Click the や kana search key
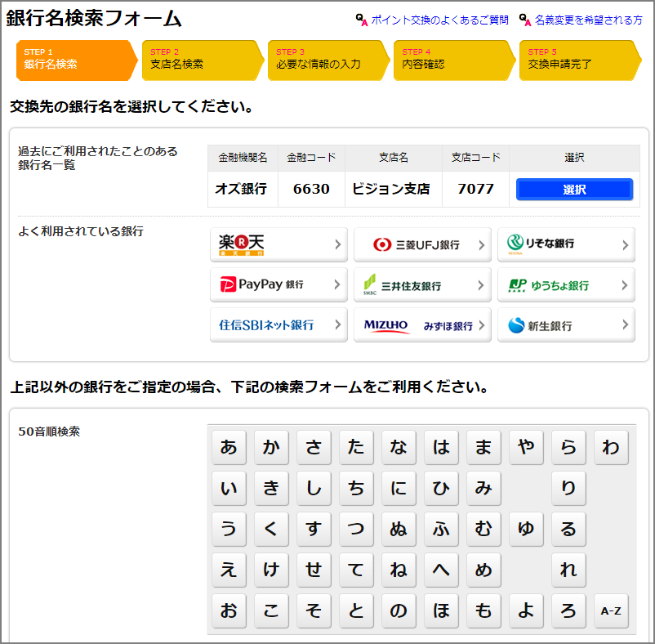This screenshot has width=655, height=644. point(526,447)
